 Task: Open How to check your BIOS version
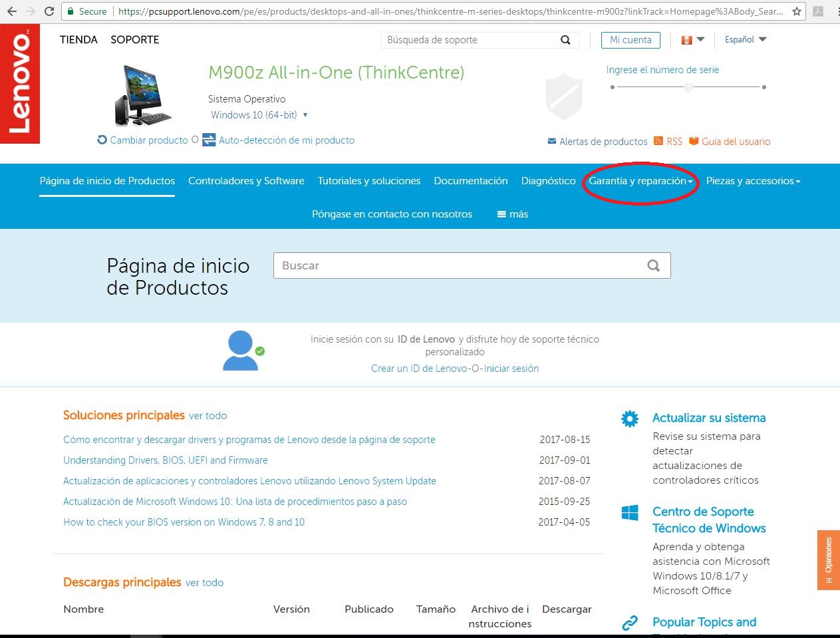point(184,522)
